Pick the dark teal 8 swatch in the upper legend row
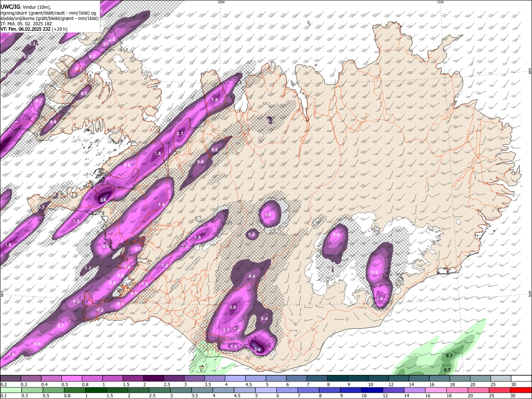532x399 pixels. 337,378
